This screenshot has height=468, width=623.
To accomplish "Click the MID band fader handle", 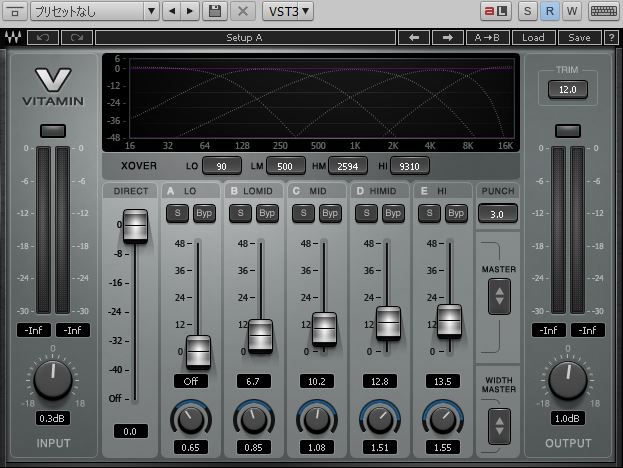I will tap(324, 329).
